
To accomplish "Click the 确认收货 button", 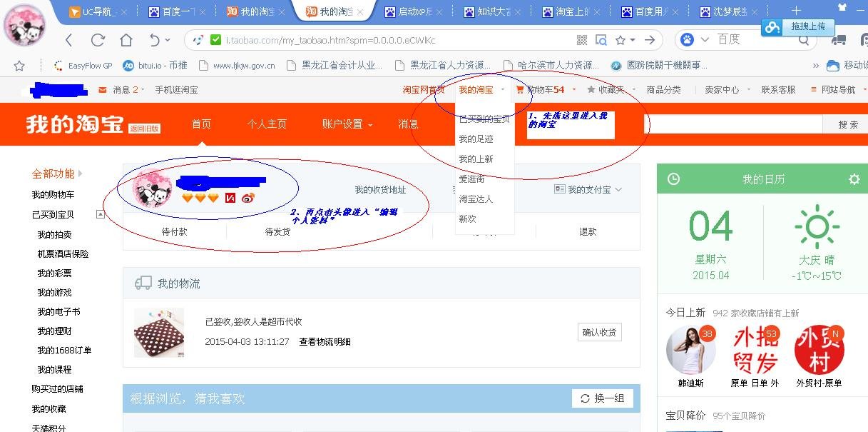I will pos(599,332).
